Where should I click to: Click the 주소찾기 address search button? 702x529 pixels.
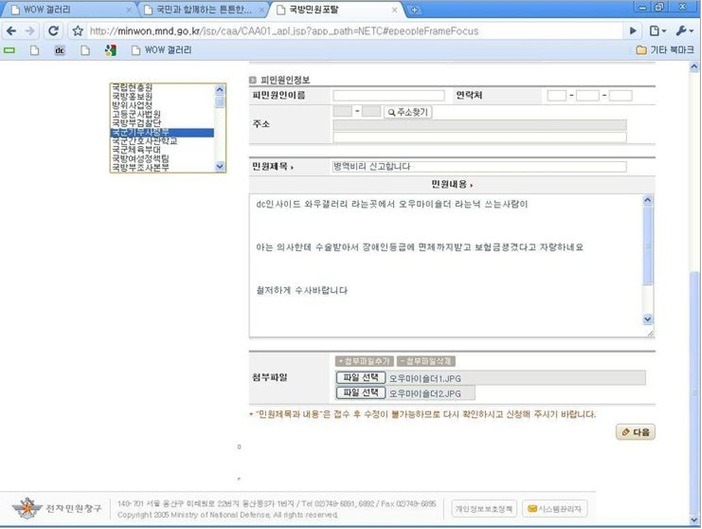pos(408,112)
